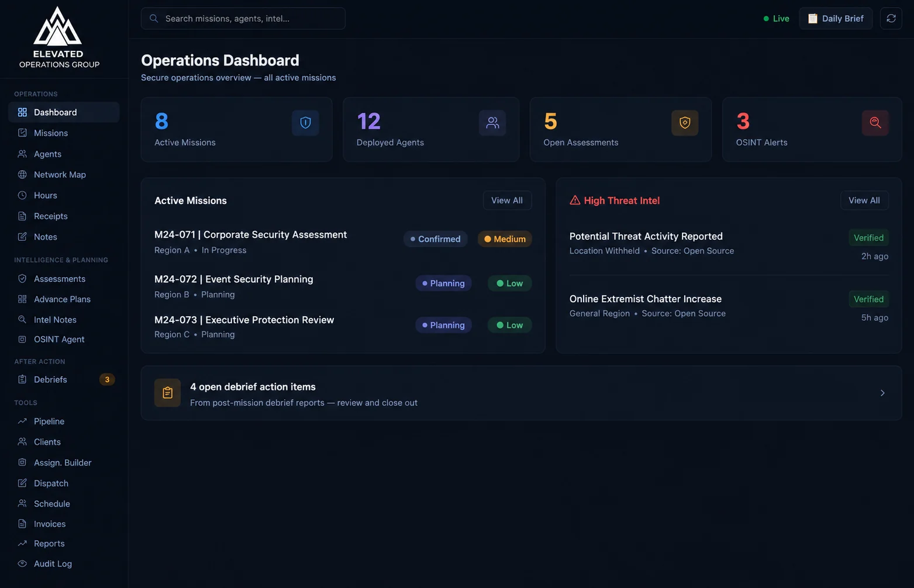Click the 4 open debrief action items text
The width and height of the screenshot is (914, 588).
253,387
